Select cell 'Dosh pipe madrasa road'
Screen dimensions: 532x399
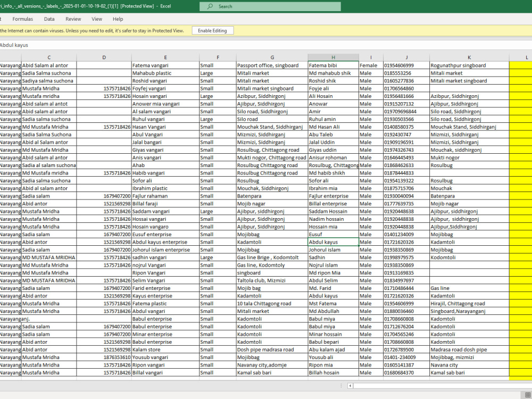(x=272, y=350)
